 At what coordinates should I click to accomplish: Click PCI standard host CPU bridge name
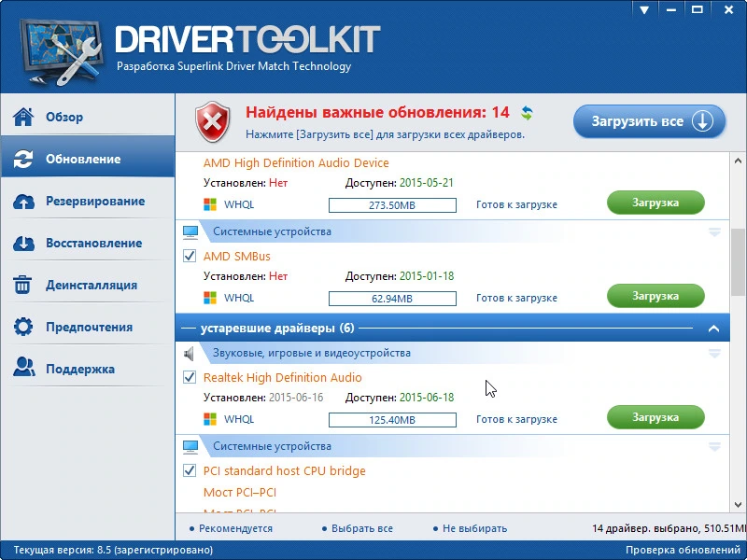click(285, 471)
